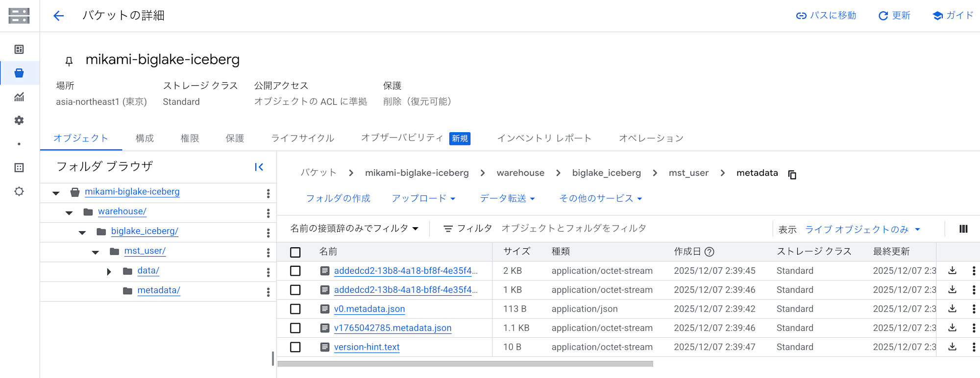The image size is (980, 378).
Task: Open the ライブ オブジェクトのみ display dropdown
Action: 863,230
